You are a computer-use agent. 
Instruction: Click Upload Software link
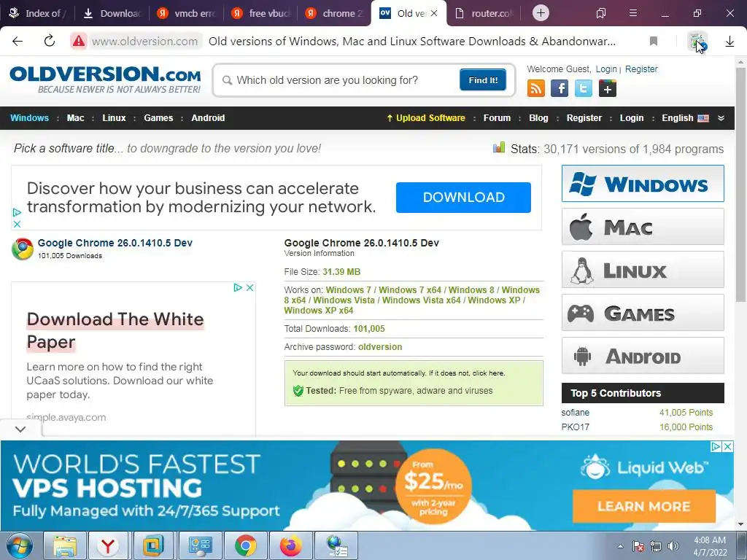tap(425, 118)
